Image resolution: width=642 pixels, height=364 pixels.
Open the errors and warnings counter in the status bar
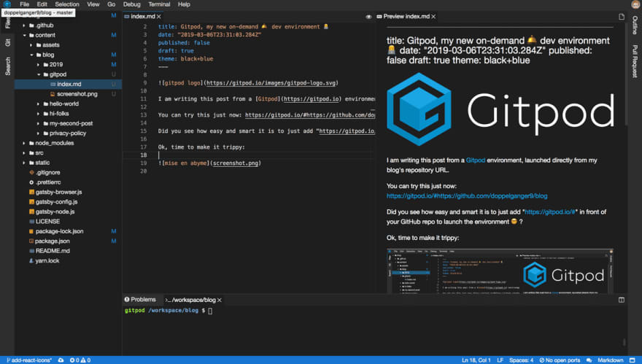tap(80, 360)
